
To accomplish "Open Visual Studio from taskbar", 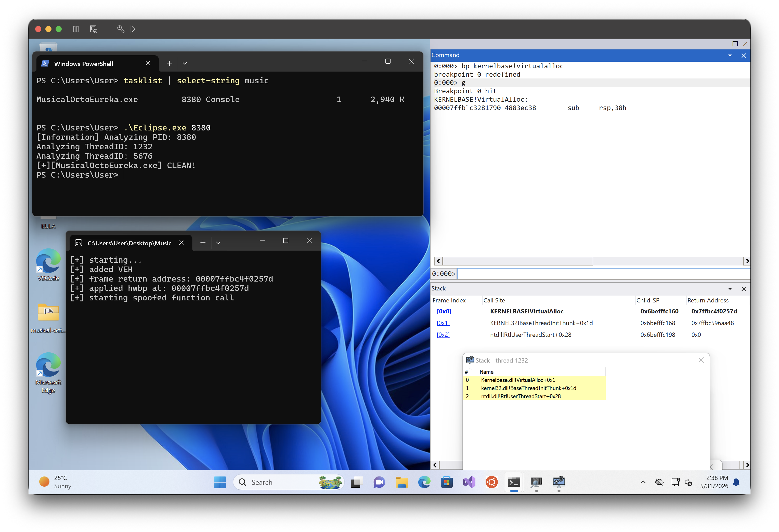I will (x=469, y=482).
